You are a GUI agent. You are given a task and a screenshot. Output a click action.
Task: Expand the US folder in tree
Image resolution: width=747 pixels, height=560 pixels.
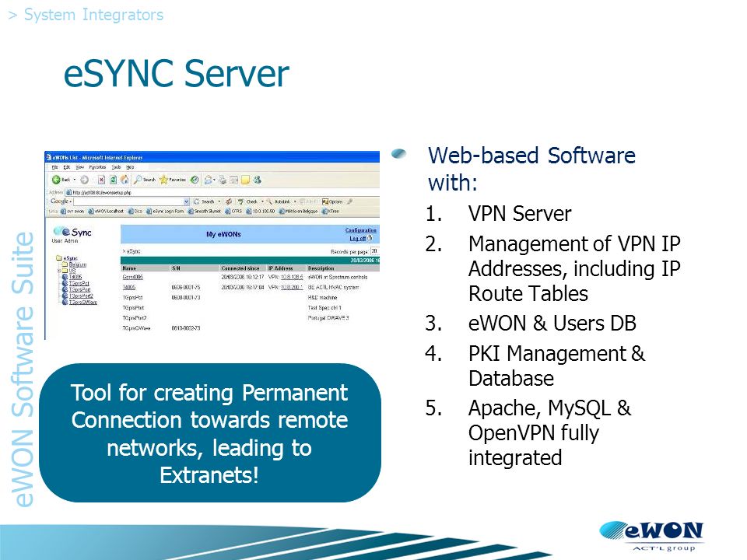(58, 271)
